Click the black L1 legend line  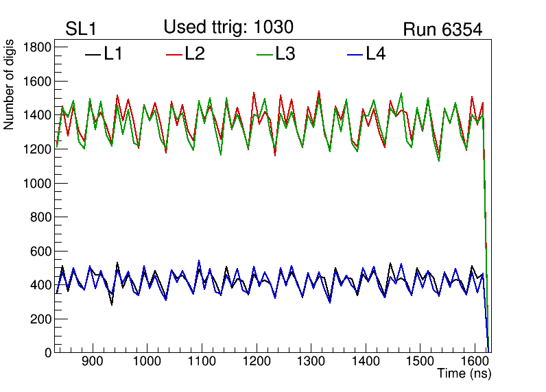click(92, 55)
